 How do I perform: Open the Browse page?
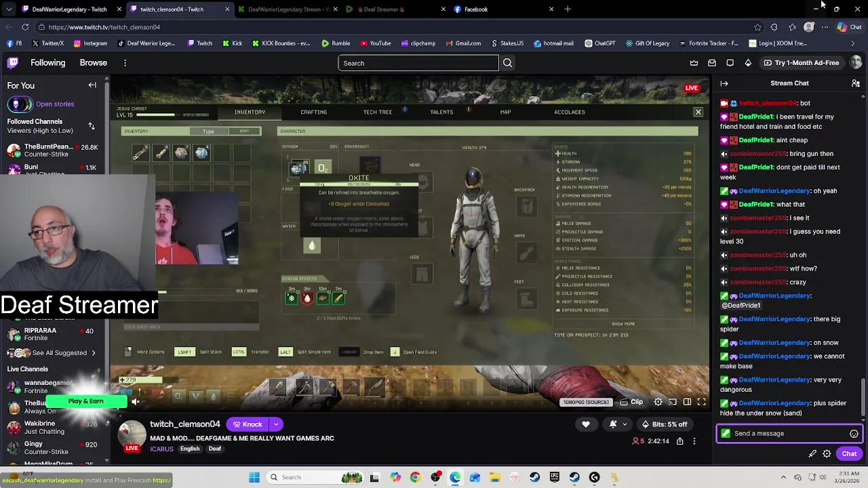click(x=94, y=63)
